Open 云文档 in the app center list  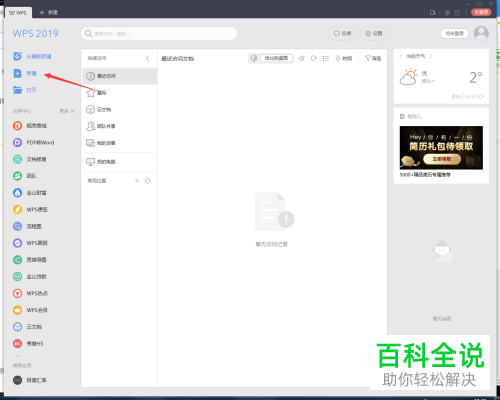pyautogui.click(x=27, y=327)
